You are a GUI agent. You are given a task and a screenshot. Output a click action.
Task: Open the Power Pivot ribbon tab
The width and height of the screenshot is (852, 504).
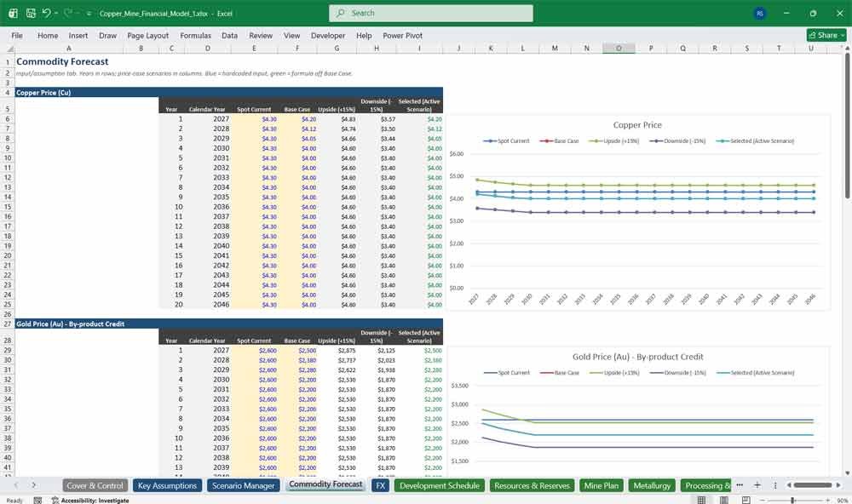pyautogui.click(x=403, y=35)
